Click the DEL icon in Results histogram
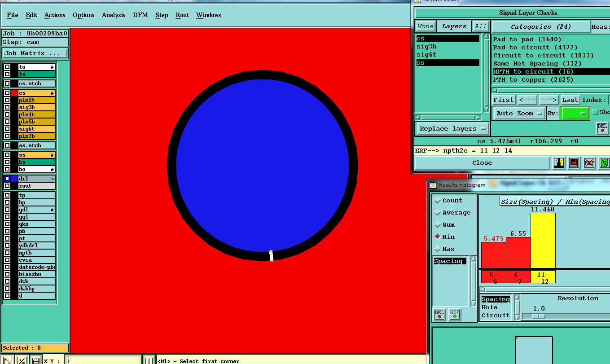Viewport: 610px width, 364px height. point(439,314)
